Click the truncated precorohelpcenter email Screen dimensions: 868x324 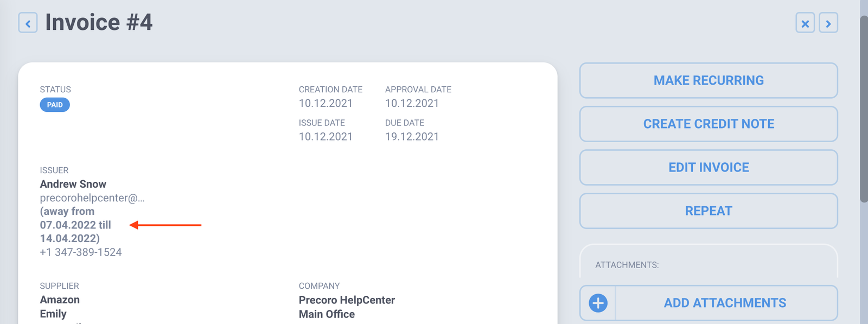tap(92, 198)
